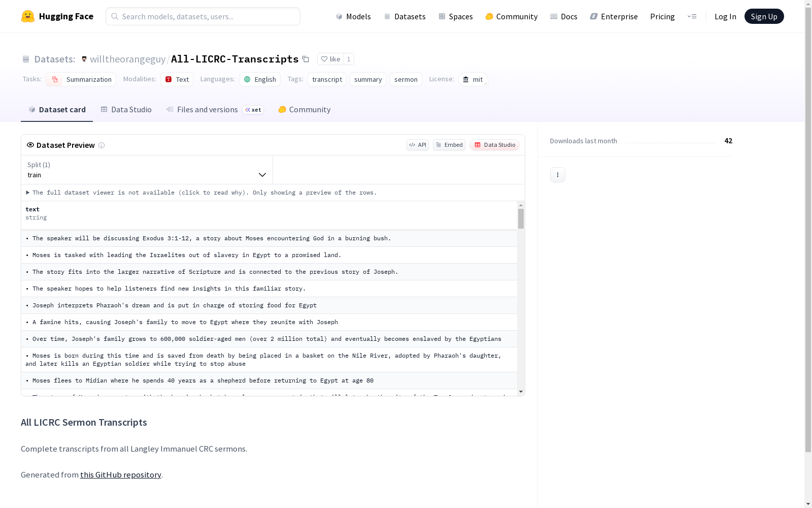Click the preview scrollbar down arrow
812x508 pixels.
521,392
